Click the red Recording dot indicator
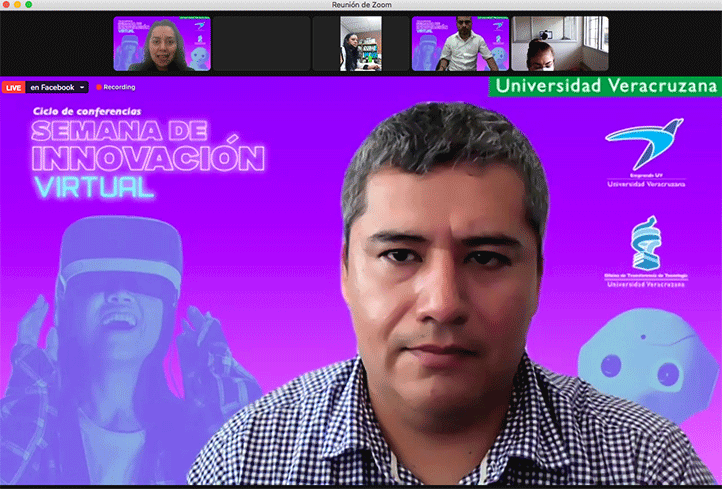This screenshot has height=489, width=722. click(99, 87)
